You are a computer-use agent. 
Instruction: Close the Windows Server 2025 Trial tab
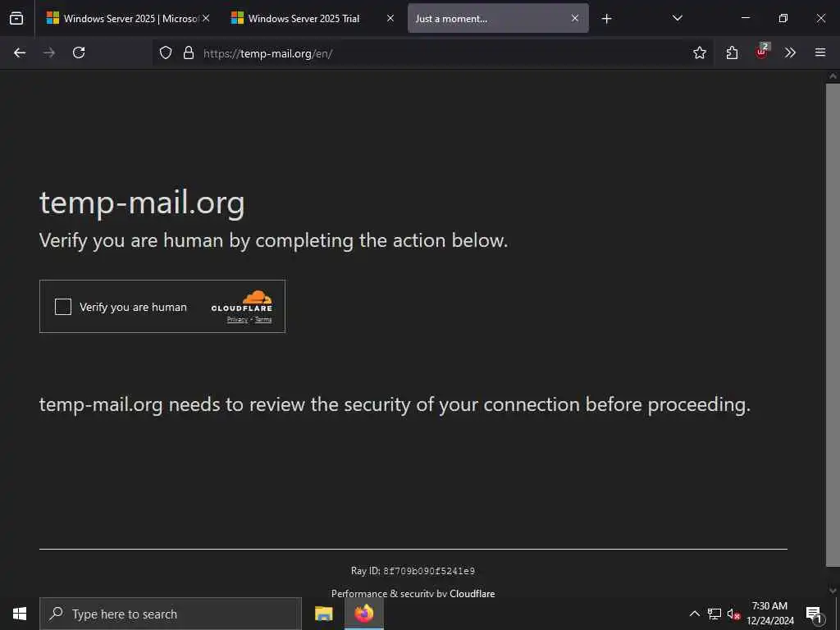click(x=390, y=18)
